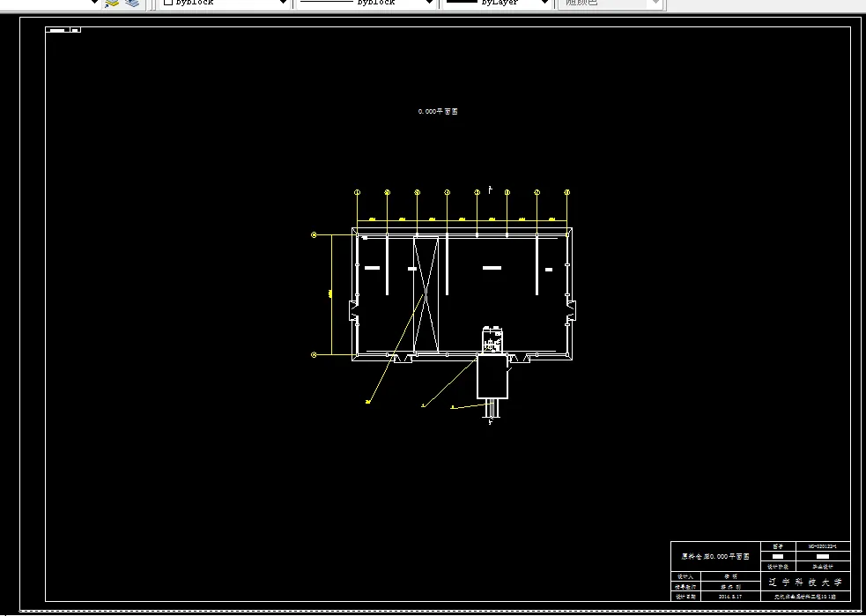
Task: Open the color control ByBlock dropdown with square swatch
Action: pyautogui.click(x=225, y=4)
